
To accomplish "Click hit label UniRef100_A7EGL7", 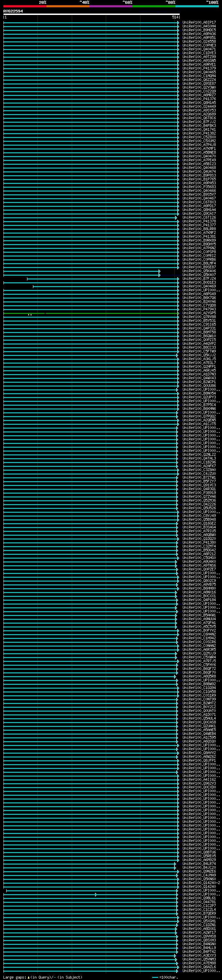I will pos(199,363).
